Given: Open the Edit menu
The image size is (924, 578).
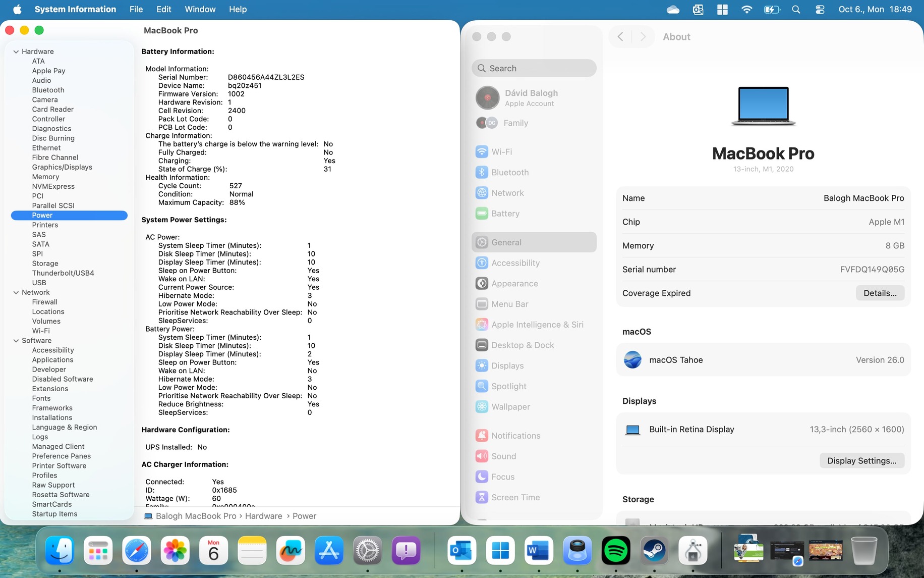Looking at the screenshot, I should click(x=164, y=10).
